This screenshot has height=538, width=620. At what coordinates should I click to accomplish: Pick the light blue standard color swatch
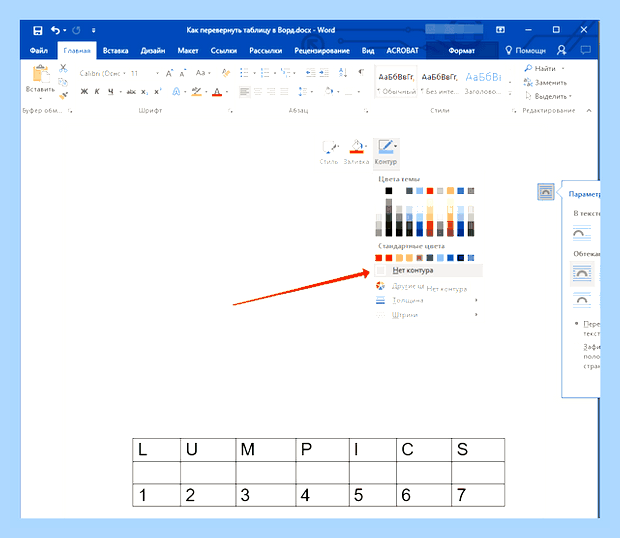pos(440,258)
